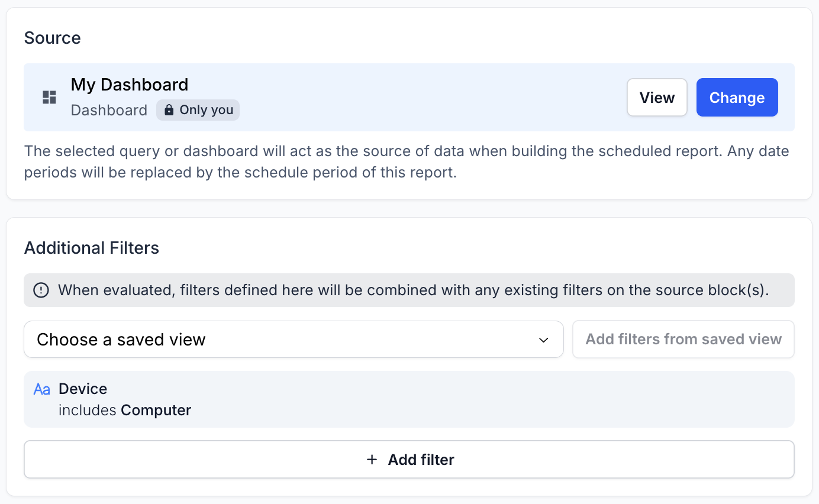
Task: Click the Computer filter value
Action: [156, 410]
